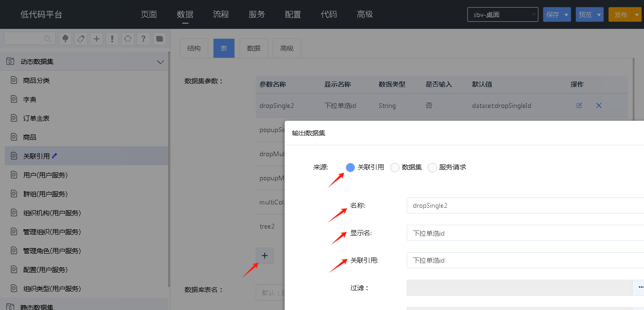Open the sbv-桌面 dropdown
Viewport: 644px width, 310px height.
502,15
